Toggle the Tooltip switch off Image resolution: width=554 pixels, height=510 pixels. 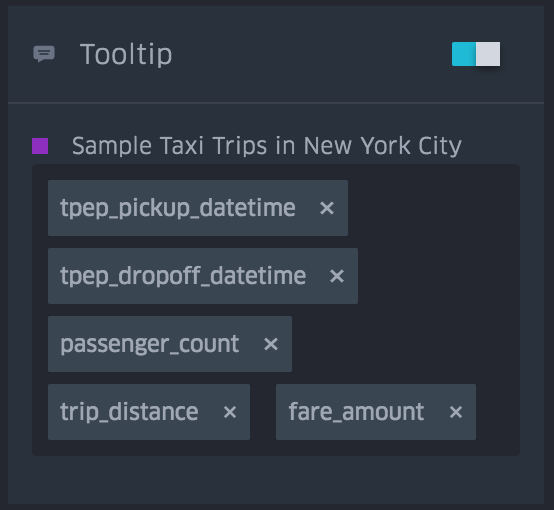476,54
